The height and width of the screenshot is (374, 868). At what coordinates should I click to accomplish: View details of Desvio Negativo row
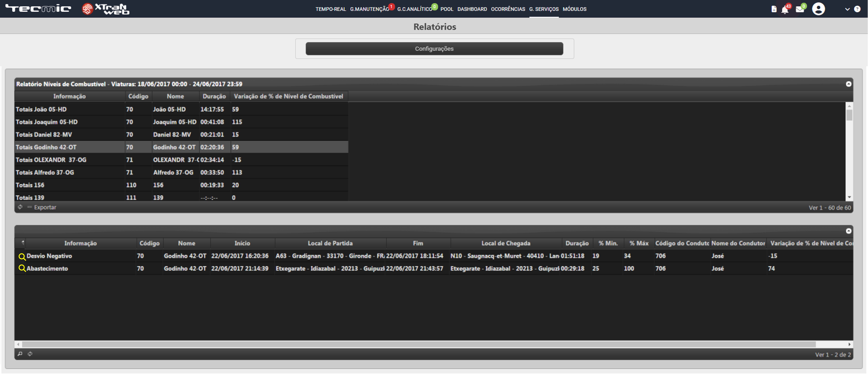point(22,257)
